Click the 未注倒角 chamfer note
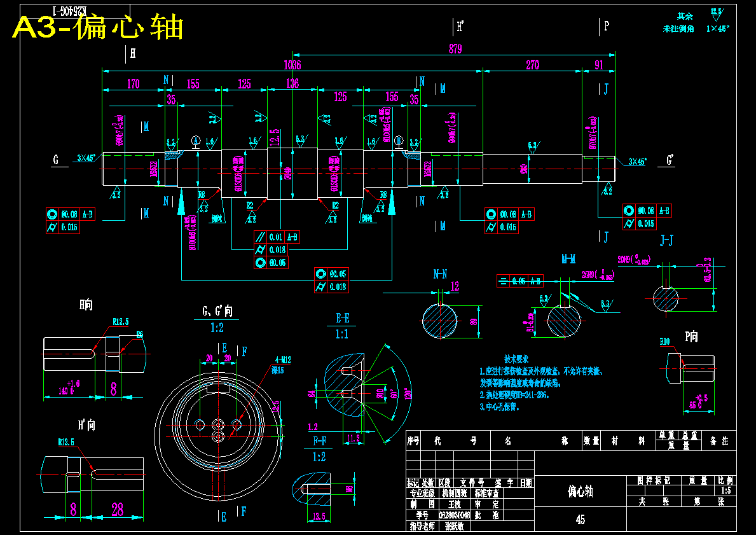This screenshot has height=535, width=756. (x=678, y=29)
